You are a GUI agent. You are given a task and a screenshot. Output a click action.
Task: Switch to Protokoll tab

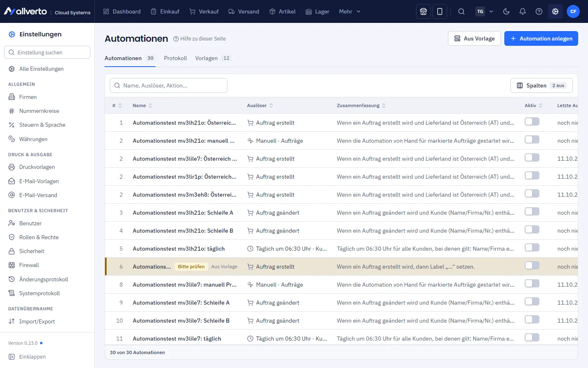[175, 58]
